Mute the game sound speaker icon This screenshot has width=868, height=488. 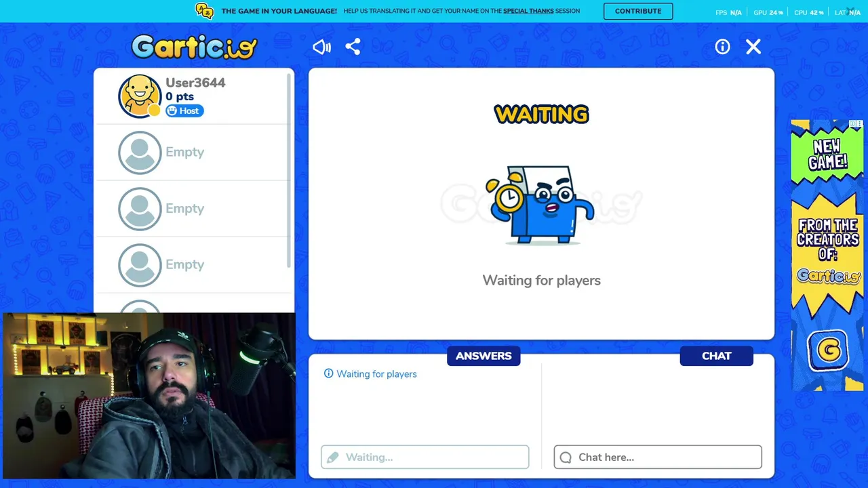pyautogui.click(x=321, y=47)
